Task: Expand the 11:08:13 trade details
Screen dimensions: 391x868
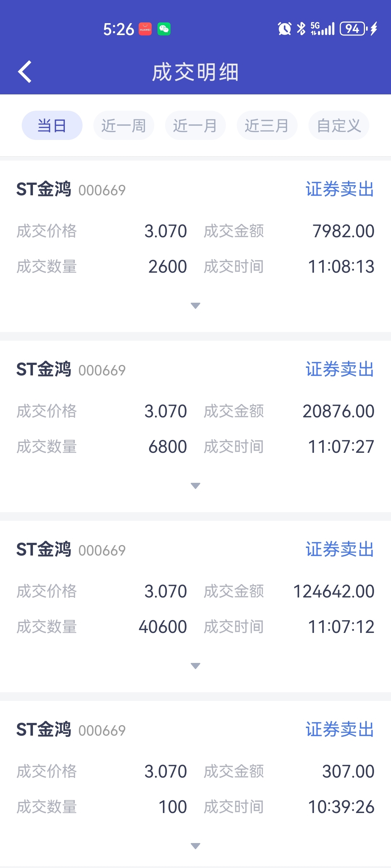Action: pyautogui.click(x=195, y=306)
